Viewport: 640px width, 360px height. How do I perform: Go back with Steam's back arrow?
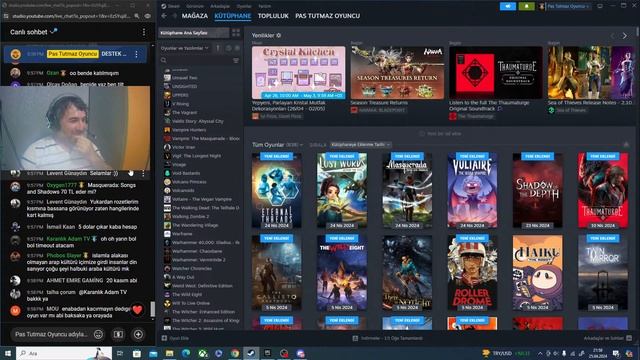pyautogui.click(x=164, y=16)
